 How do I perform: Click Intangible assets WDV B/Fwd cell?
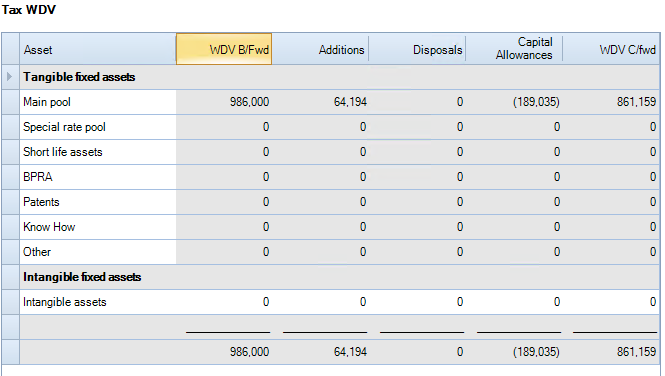[x=224, y=302]
